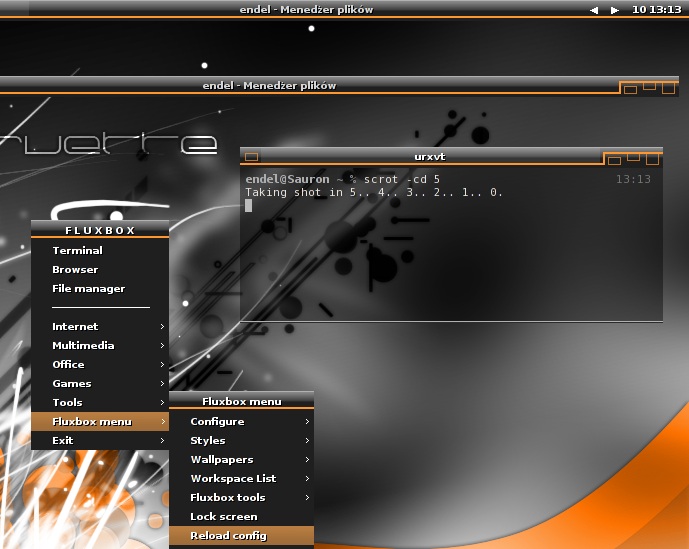The width and height of the screenshot is (689, 549).
Task: Open the Multimedia submenu entry
Action: pos(100,345)
